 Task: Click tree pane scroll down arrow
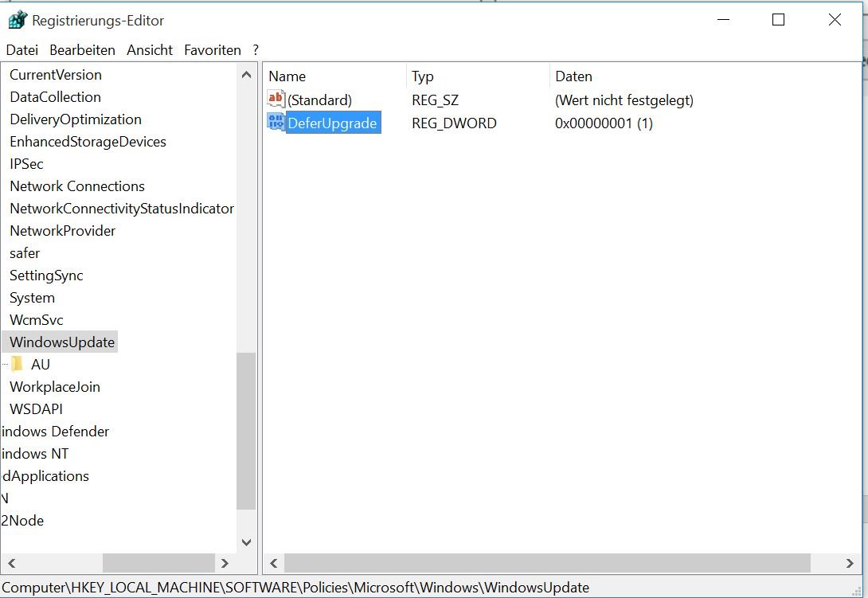click(x=247, y=542)
